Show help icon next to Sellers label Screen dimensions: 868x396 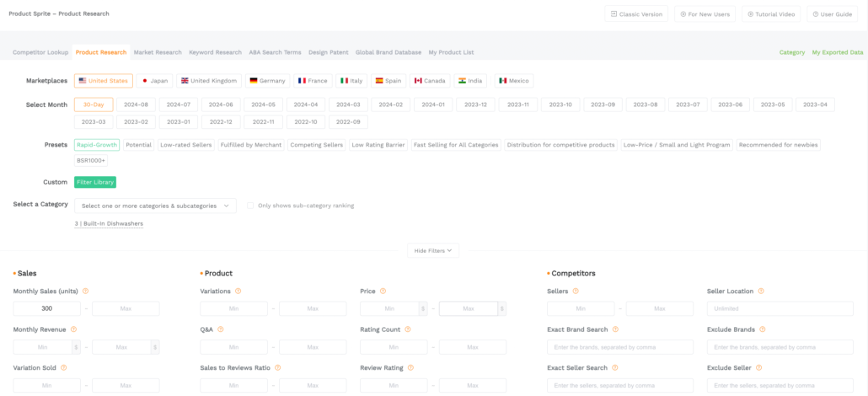(x=576, y=291)
